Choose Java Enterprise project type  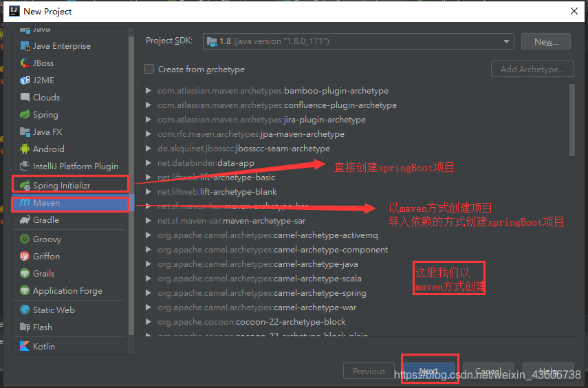pos(62,46)
